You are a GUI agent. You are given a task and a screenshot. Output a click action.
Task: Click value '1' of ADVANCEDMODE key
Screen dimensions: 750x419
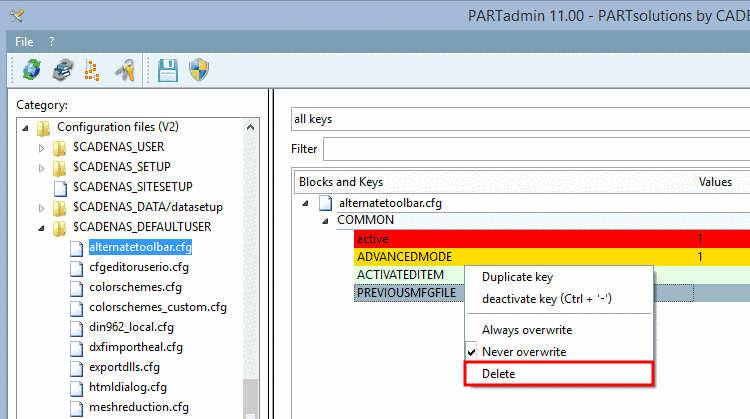pyautogui.click(x=700, y=257)
